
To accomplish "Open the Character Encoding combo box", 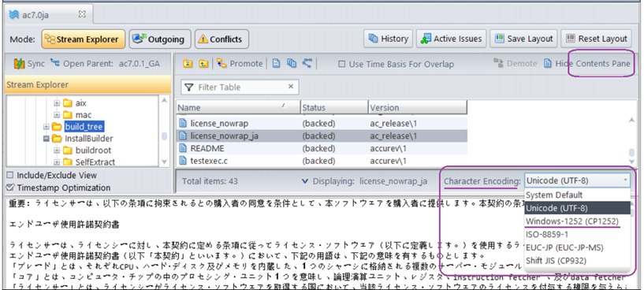I will click(x=577, y=180).
